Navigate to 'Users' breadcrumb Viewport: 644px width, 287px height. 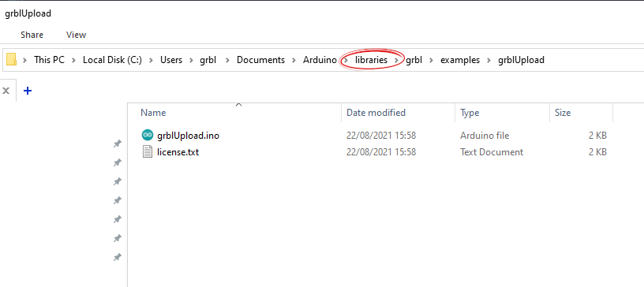coord(170,60)
